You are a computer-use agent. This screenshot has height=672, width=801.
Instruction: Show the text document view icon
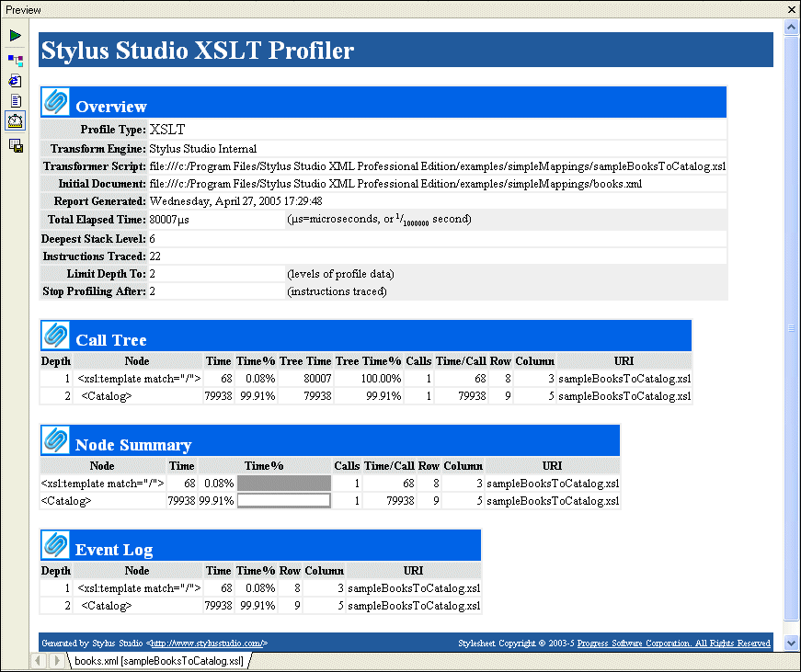click(16, 101)
